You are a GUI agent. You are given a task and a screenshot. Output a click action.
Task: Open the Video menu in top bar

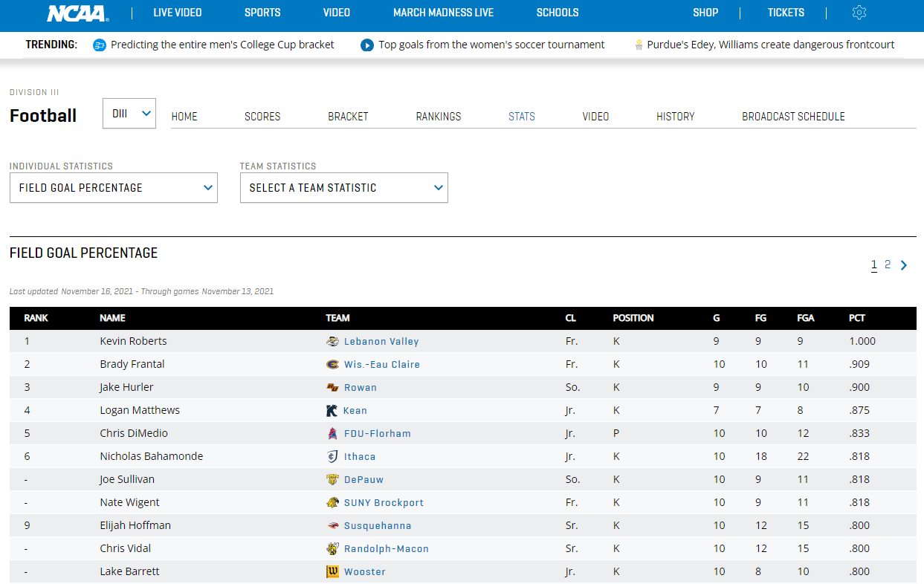coord(337,13)
